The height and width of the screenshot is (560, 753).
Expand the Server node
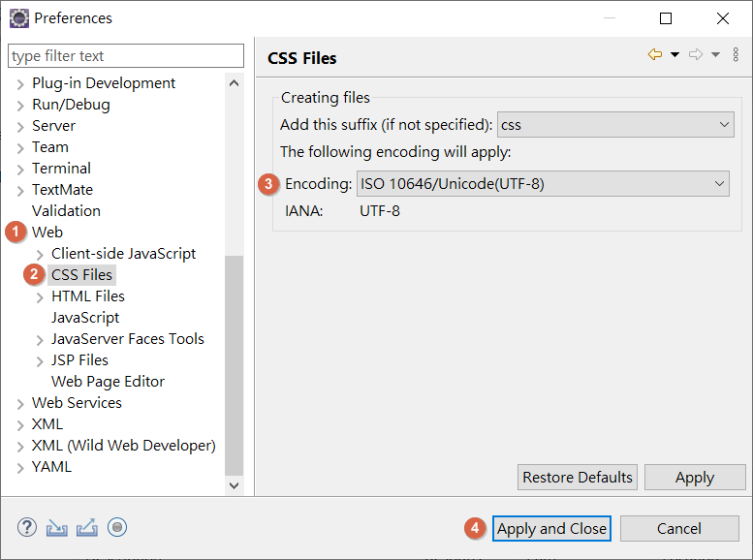[x=19, y=127]
